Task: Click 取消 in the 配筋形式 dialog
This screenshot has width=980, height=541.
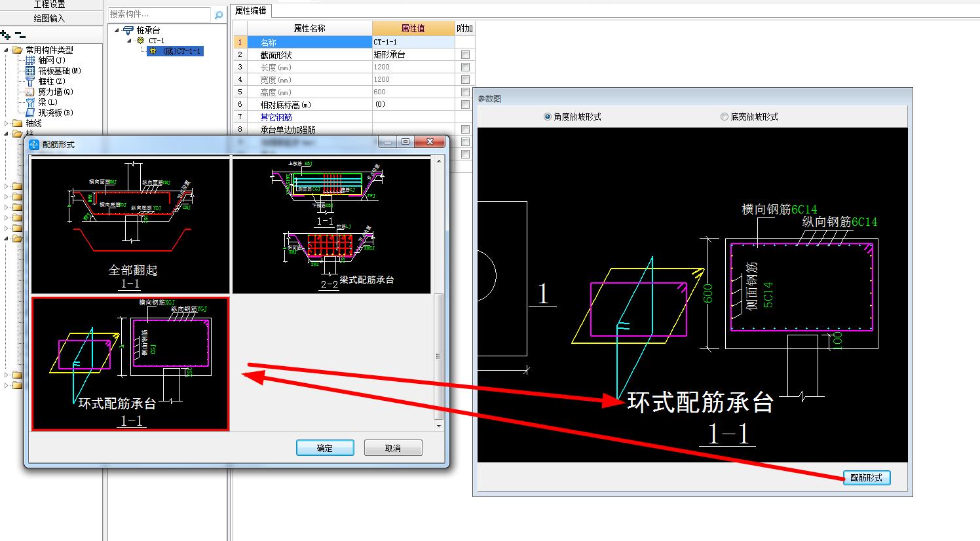Action: tap(393, 448)
